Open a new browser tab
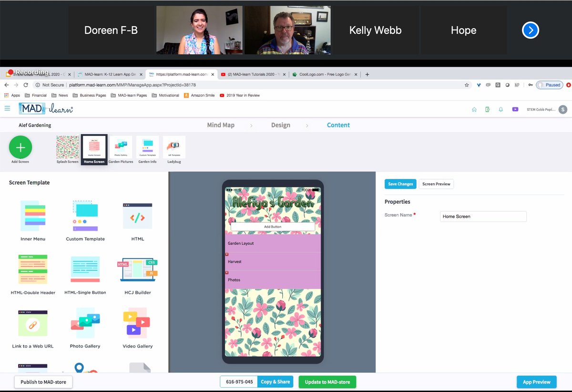 367,74
